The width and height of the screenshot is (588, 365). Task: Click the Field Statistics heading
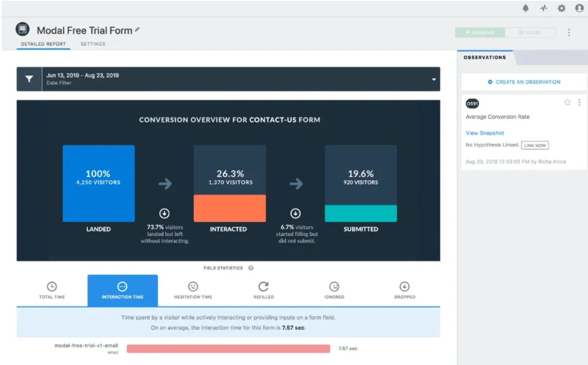pos(223,268)
